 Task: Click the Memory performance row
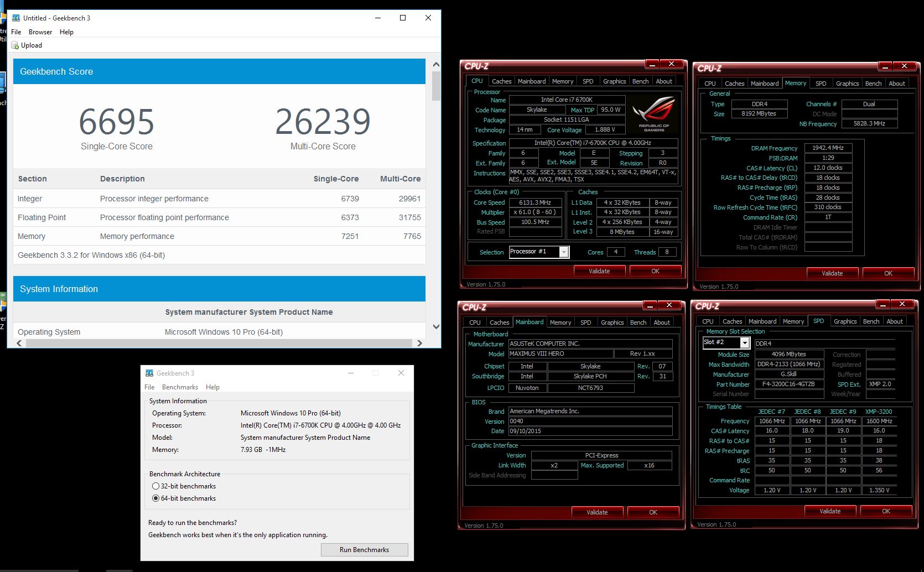219,236
